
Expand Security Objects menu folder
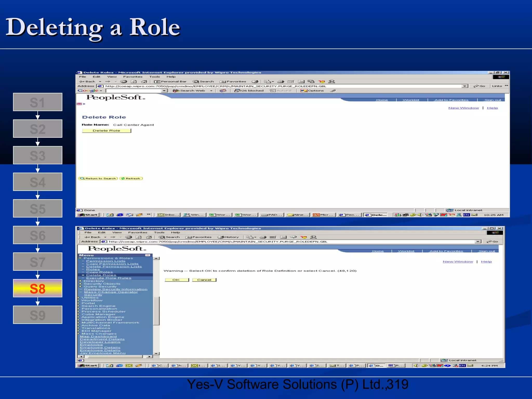pos(80,284)
